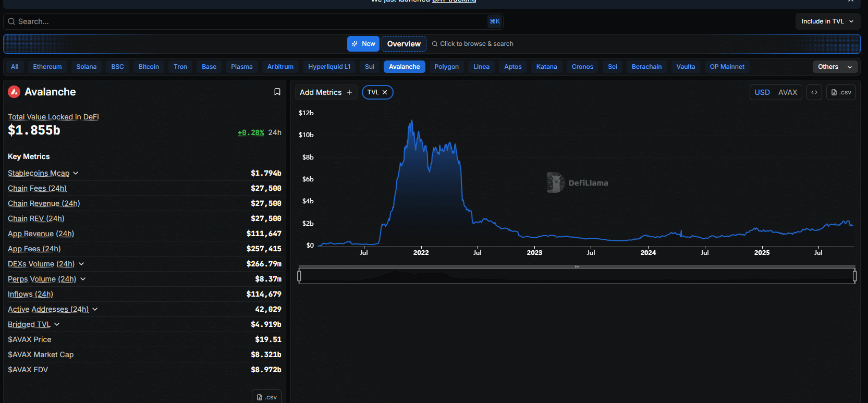Open the Chain REV (24h) link

coord(36,218)
